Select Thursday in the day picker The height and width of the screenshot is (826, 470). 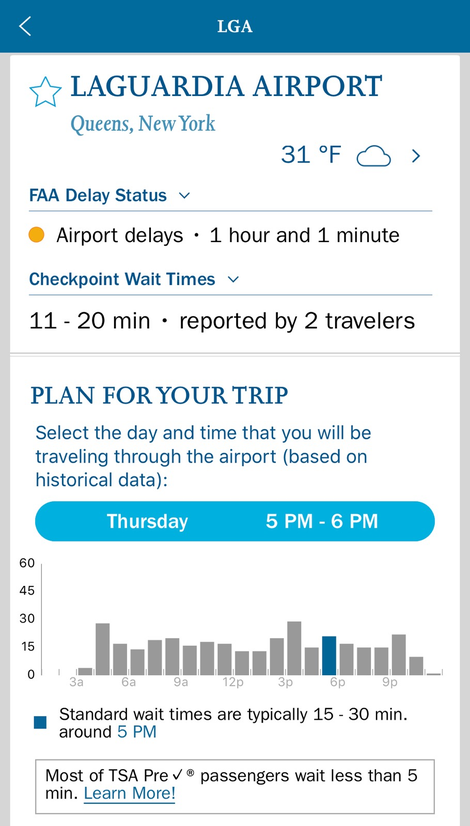pos(147,522)
